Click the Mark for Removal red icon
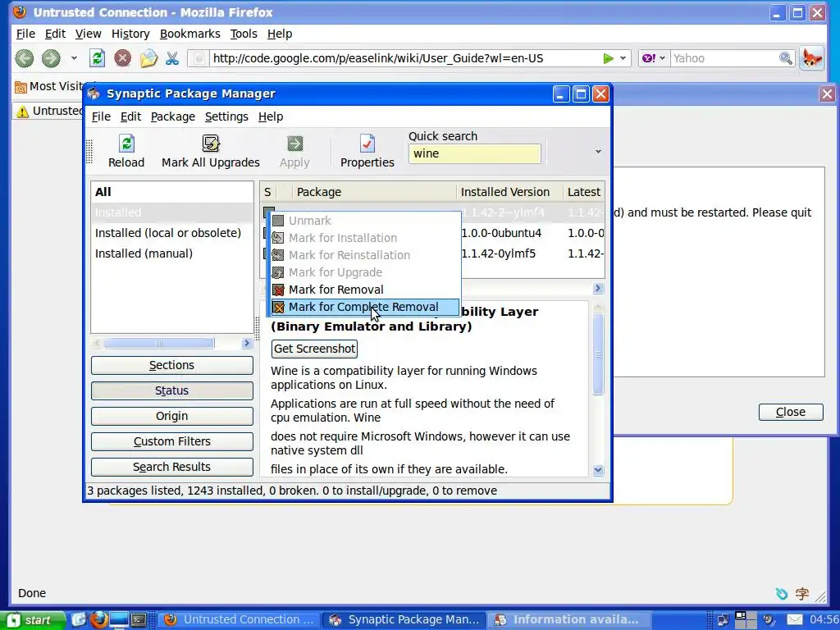 point(278,290)
